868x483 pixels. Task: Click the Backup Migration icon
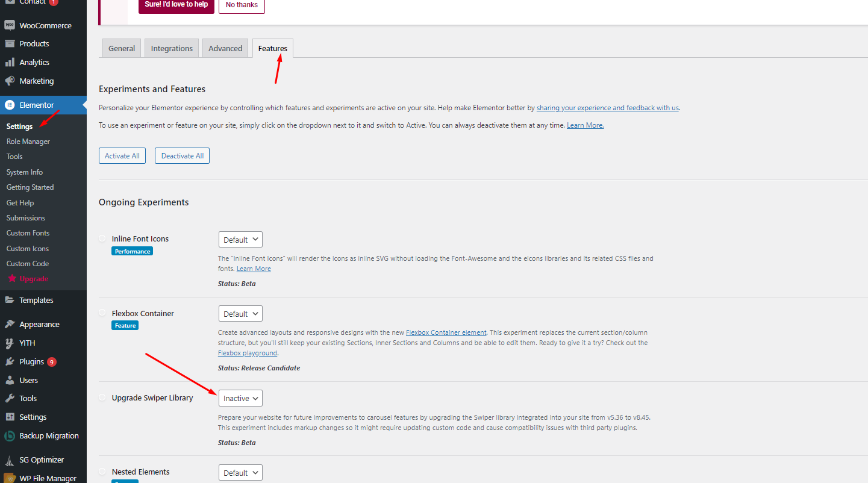tap(10, 435)
